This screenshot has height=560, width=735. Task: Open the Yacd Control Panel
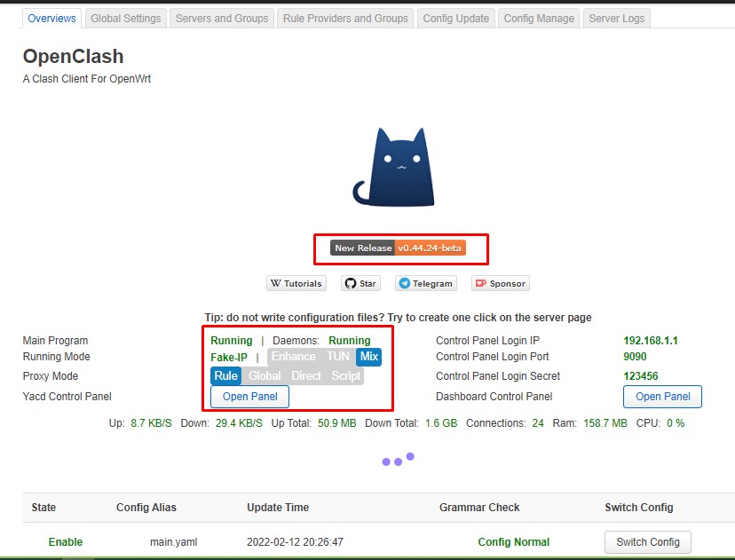coord(249,397)
